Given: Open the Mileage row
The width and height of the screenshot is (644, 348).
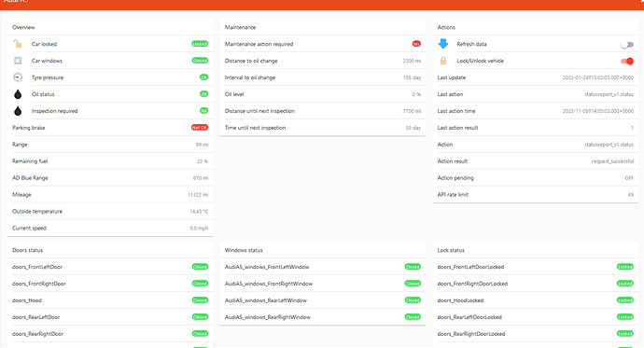Looking at the screenshot, I should (x=110, y=195).
